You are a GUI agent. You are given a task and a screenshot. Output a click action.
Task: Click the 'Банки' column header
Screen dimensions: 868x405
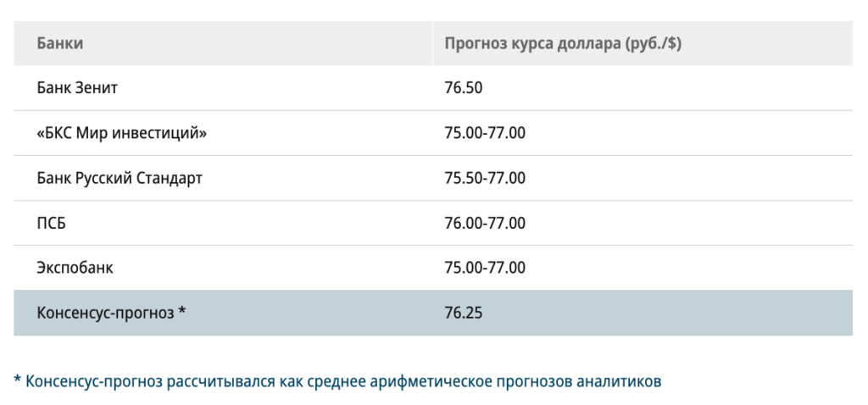60,43
